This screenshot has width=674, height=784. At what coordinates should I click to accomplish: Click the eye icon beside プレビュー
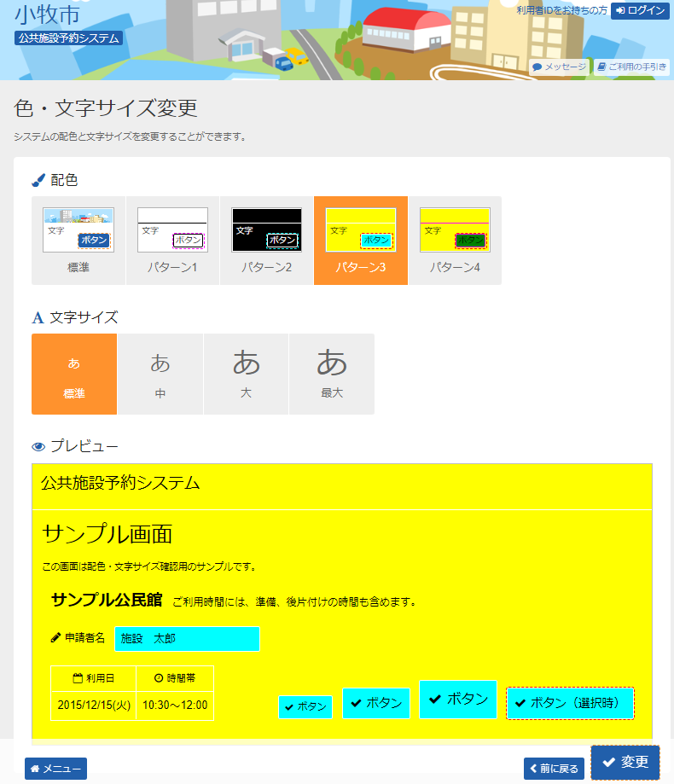click(x=38, y=446)
